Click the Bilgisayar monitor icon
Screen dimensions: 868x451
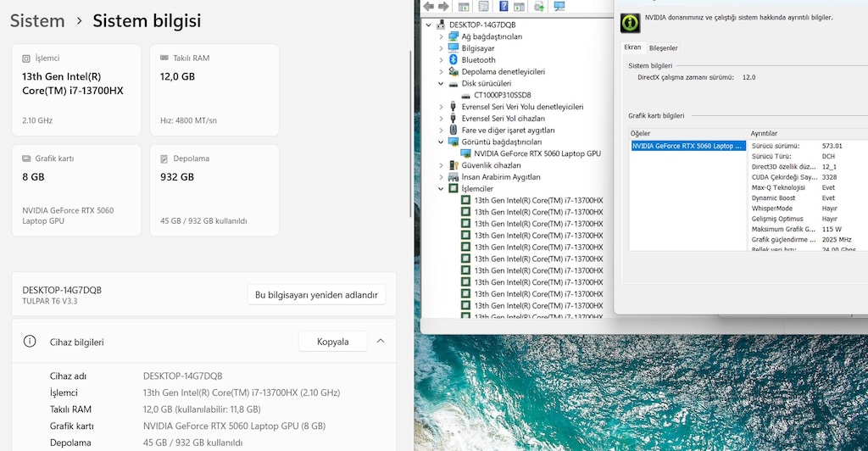click(x=453, y=48)
